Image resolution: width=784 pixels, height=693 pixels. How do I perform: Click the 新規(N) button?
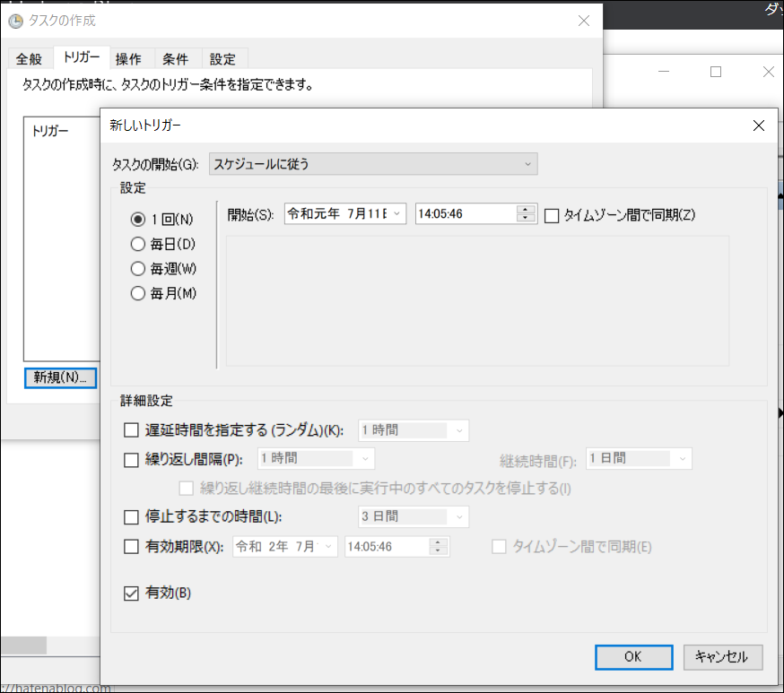coord(60,377)
